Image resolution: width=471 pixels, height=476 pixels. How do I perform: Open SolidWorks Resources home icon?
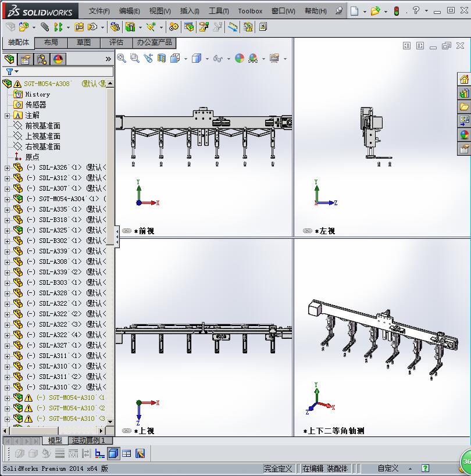[464, 80]
